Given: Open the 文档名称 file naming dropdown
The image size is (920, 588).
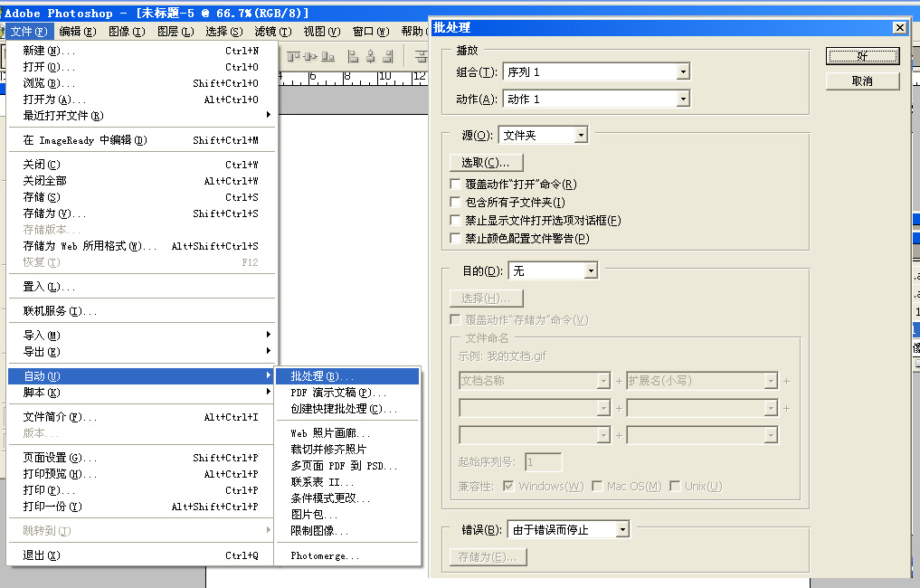Looking at the screenshot, I should pyautogui.click(x=535, y=381).
